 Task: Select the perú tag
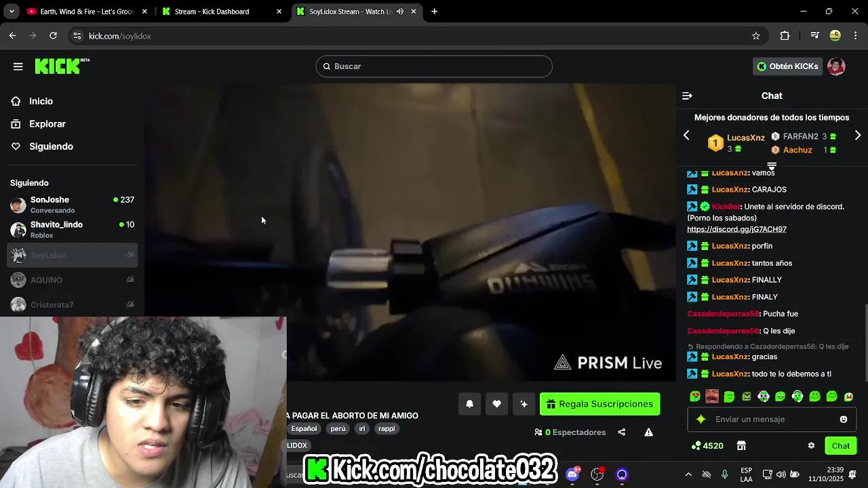point(338,429)
